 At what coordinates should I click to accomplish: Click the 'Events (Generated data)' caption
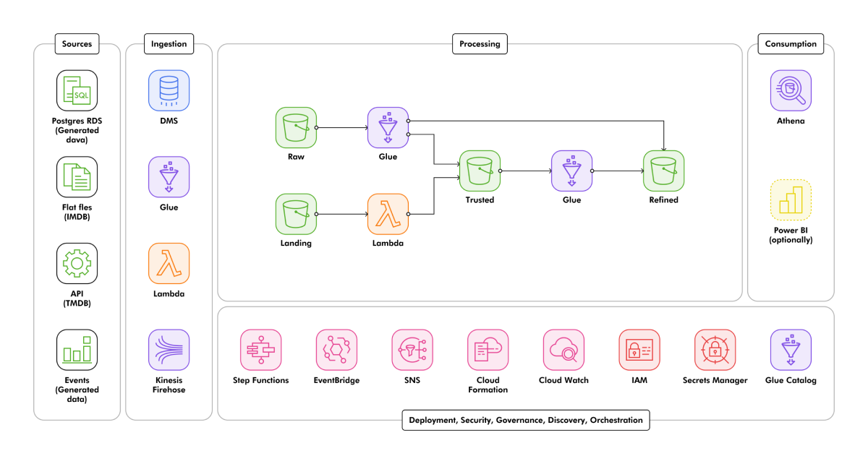[x=77, y=390]
